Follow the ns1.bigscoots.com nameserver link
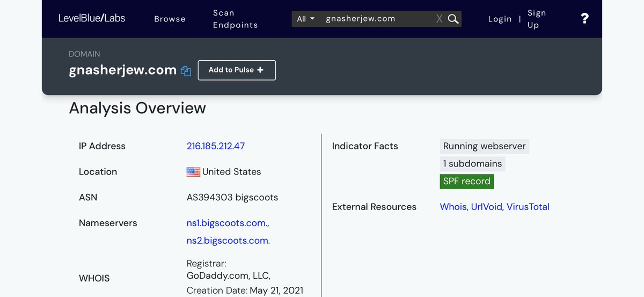 coord(228,223)
